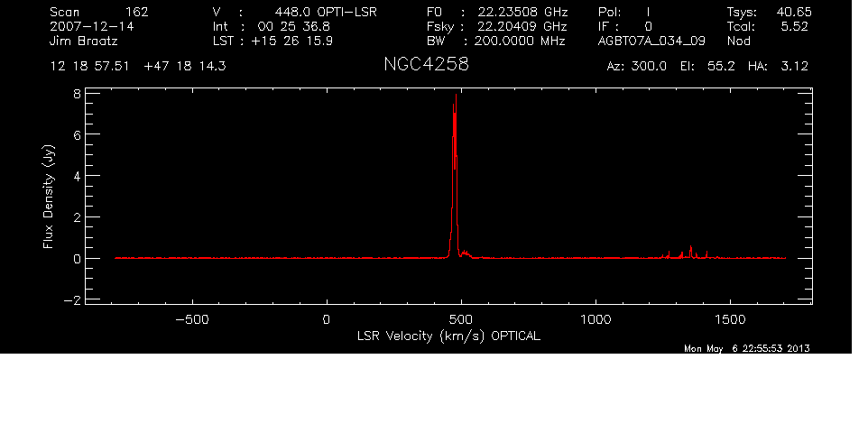The height and width of the screenshot is (442, 868).
Task: Click the Tsys value 40.65
Action: tap(793, 12)
